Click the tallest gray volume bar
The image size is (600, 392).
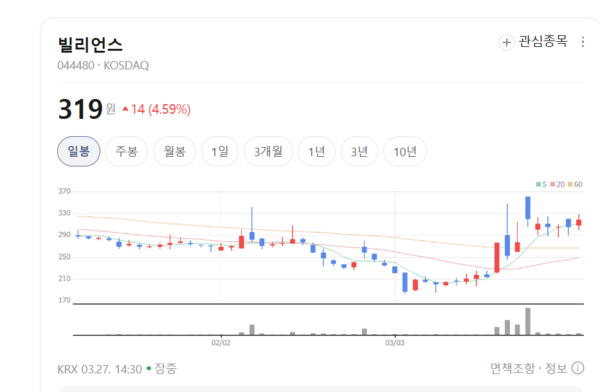(x=528, y=322)
